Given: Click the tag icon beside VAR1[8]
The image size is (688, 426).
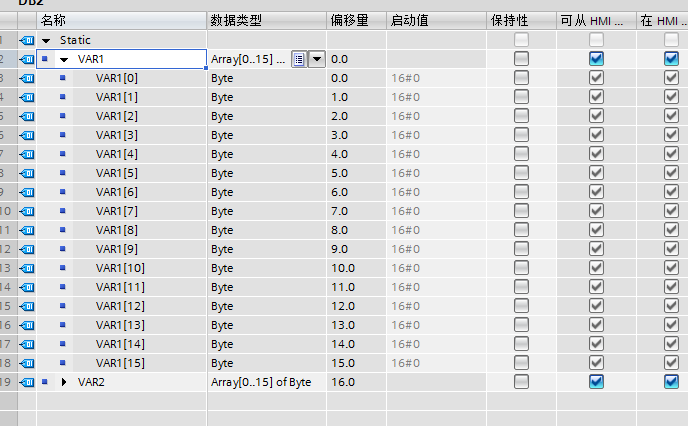Looking at the screenshot, I should click(x=27, y=230).
